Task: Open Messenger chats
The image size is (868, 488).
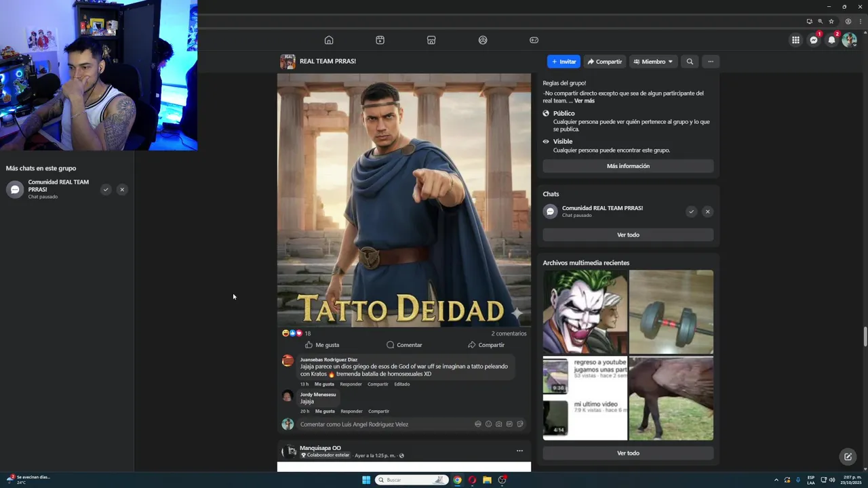Action: 814,40
